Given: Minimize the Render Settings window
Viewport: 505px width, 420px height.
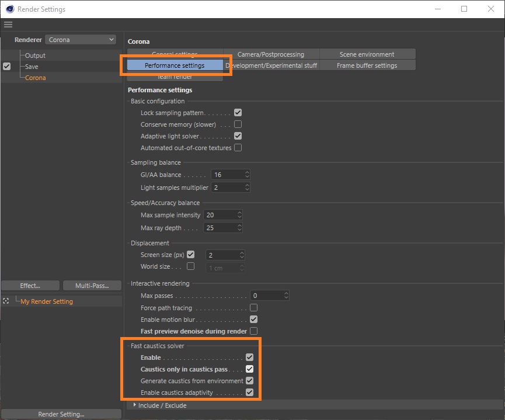Looking at the screenshot, I should [438, 9].
